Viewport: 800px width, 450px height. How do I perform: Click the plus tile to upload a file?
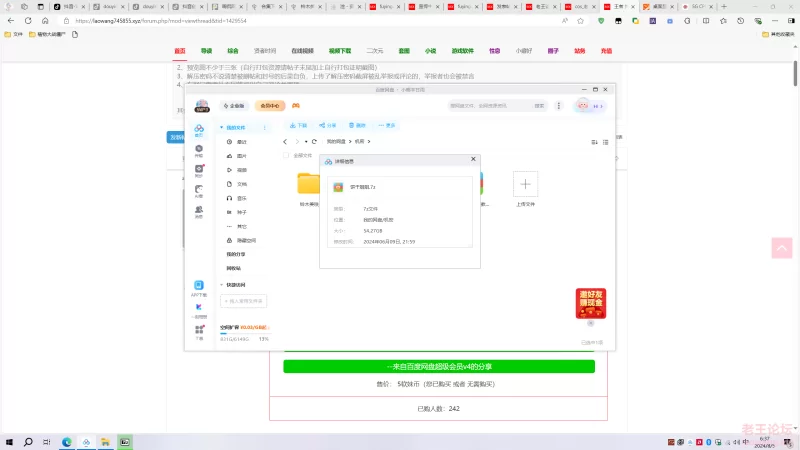tap(526, 184)
